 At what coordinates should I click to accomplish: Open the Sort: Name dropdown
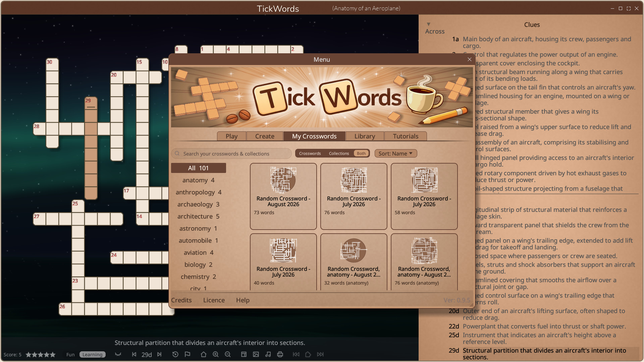pos(396,154)
